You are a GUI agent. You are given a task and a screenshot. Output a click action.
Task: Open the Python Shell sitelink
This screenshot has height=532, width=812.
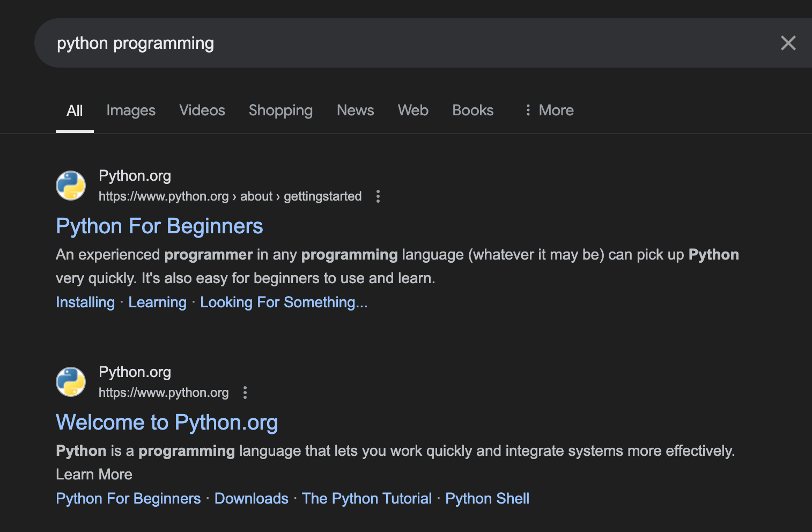488,499
